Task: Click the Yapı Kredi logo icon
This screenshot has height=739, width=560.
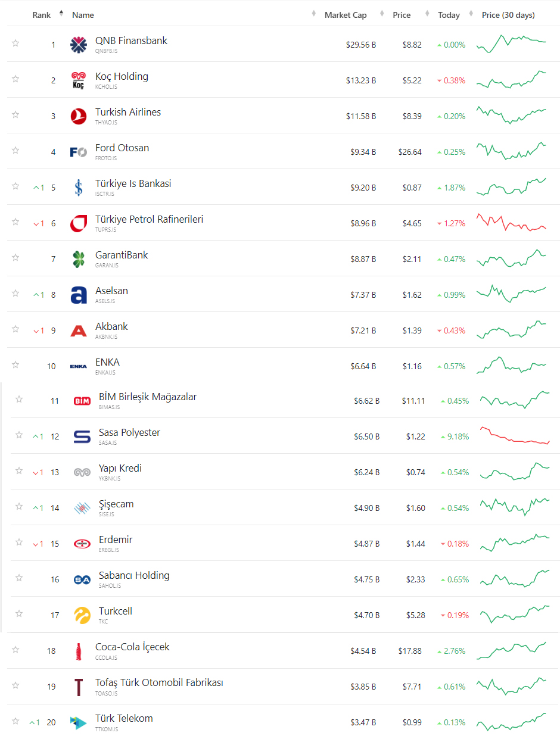Action: [82, 472]
